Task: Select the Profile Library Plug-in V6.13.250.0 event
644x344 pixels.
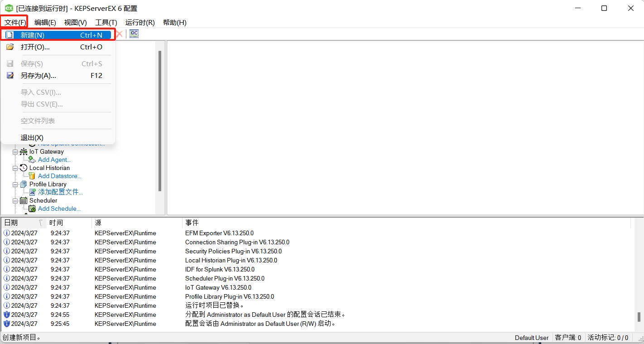Action: 230,297
